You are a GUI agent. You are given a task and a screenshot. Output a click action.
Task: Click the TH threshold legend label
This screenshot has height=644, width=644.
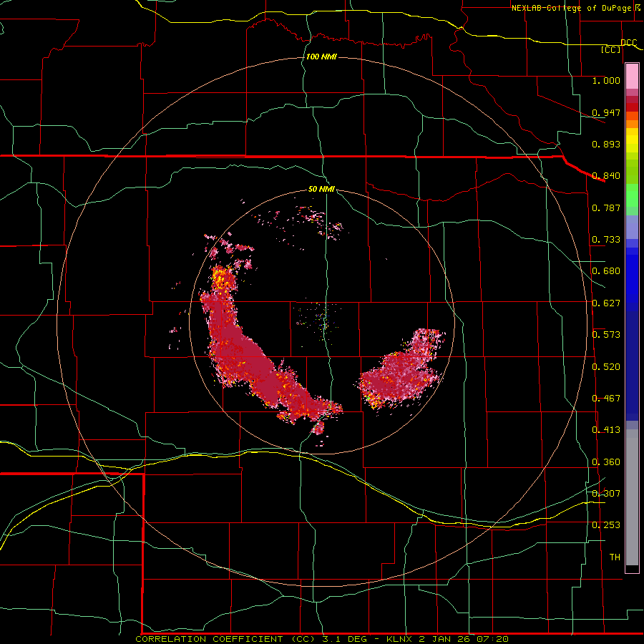click(615, 557)
